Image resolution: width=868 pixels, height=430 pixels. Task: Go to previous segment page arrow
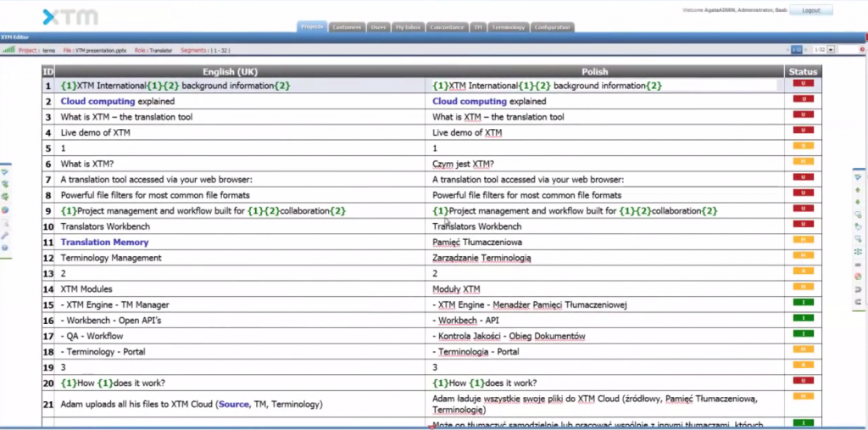tap(787, 50)
